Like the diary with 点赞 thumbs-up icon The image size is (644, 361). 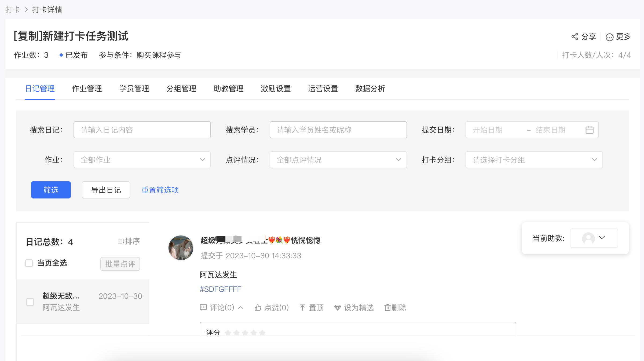258,307
